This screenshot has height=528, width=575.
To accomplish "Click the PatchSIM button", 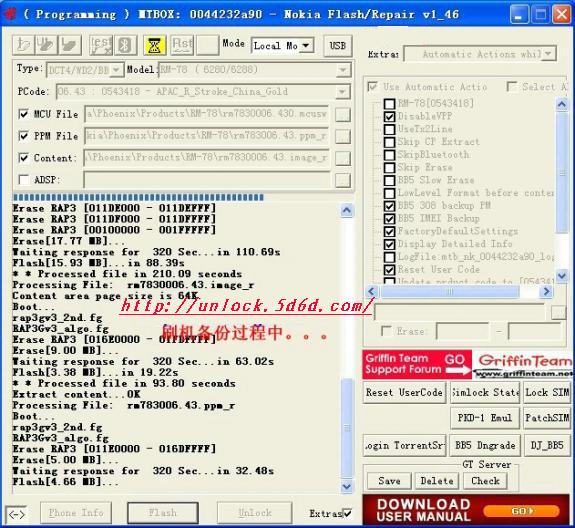I will pos(547,418).
